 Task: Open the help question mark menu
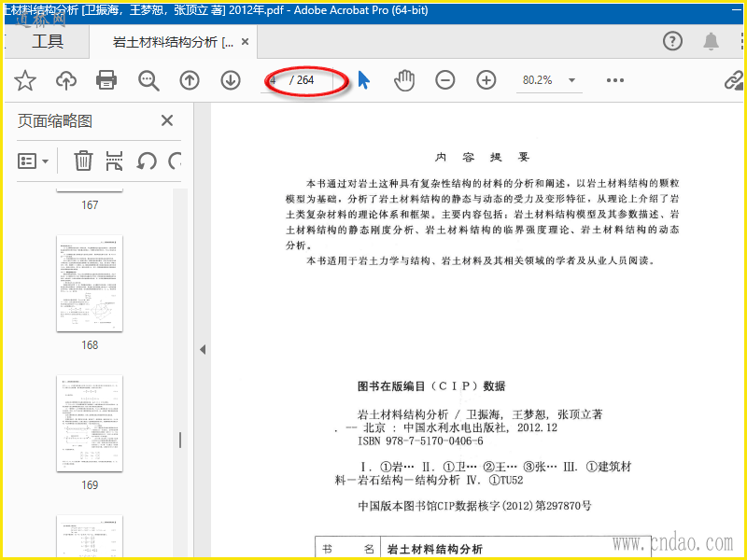(672, 41)
